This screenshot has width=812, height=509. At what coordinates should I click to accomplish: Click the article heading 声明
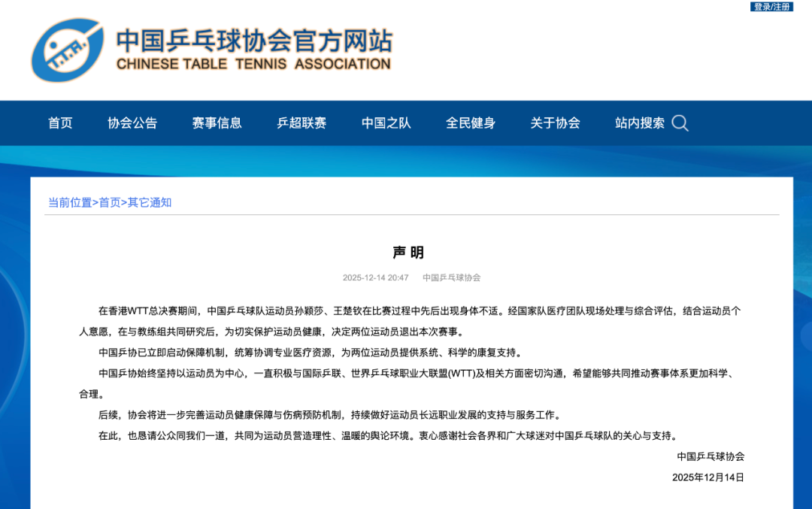click(408, 253)
